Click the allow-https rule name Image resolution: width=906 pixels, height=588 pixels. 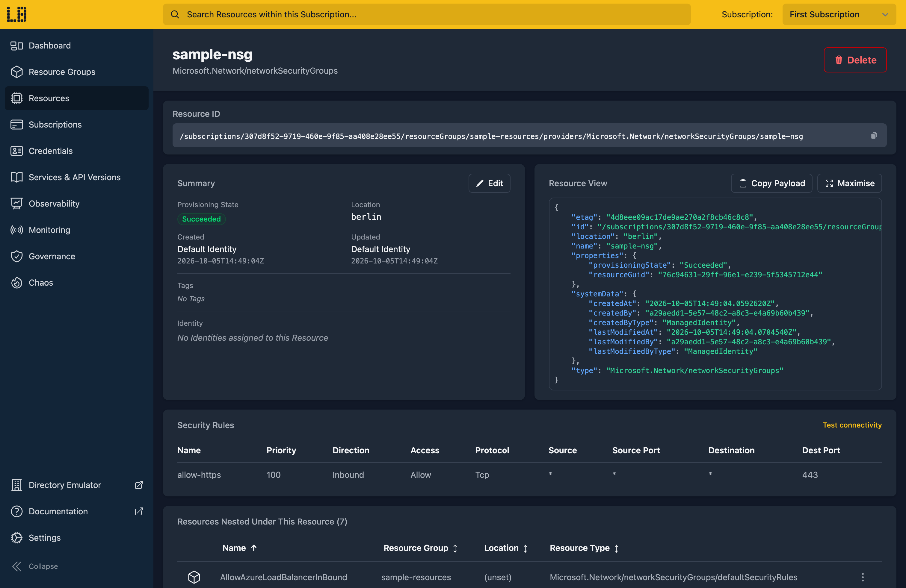click(x=199, y=475)
